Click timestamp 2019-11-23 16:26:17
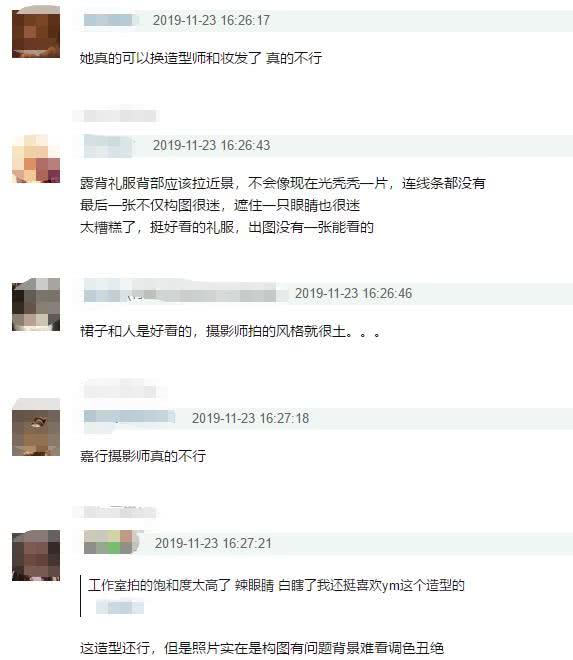The image size is (573, 660). point(211,20)
